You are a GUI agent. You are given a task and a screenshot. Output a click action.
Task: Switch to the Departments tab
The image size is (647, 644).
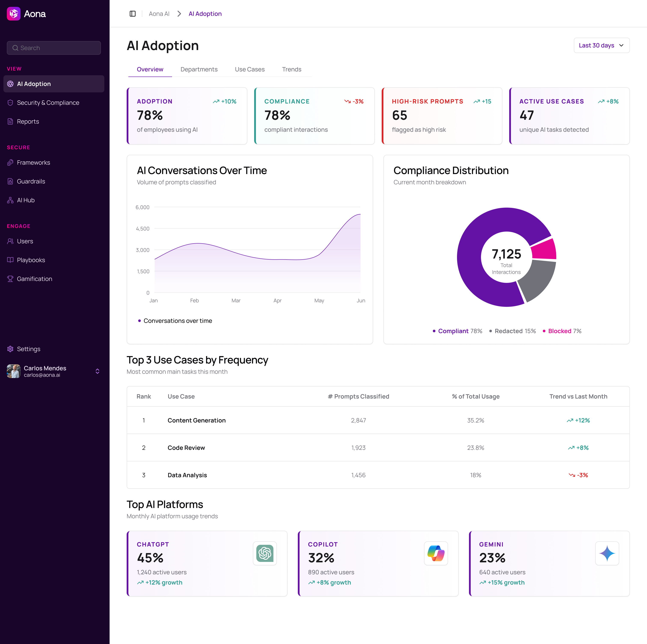pos(199,69)
